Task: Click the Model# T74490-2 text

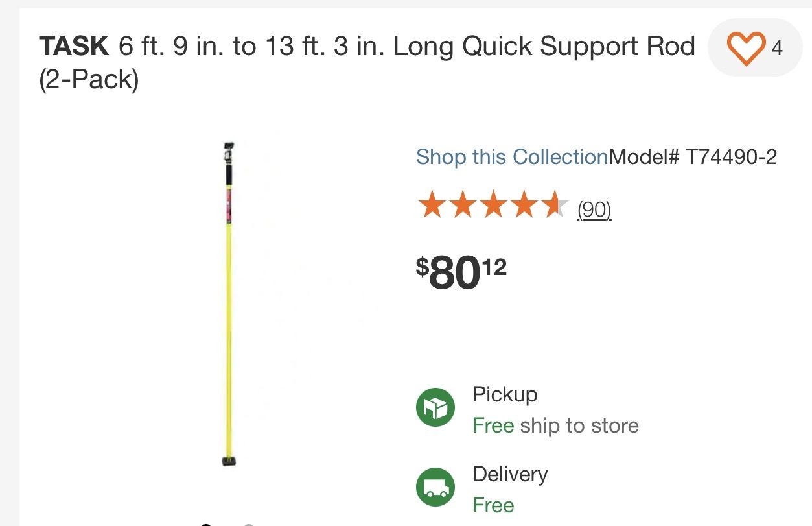Action: (x=693, y=157)
